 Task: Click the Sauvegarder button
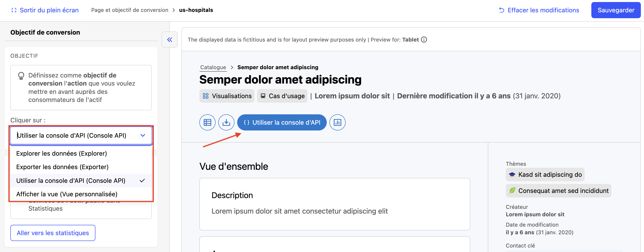coord(616,10)
